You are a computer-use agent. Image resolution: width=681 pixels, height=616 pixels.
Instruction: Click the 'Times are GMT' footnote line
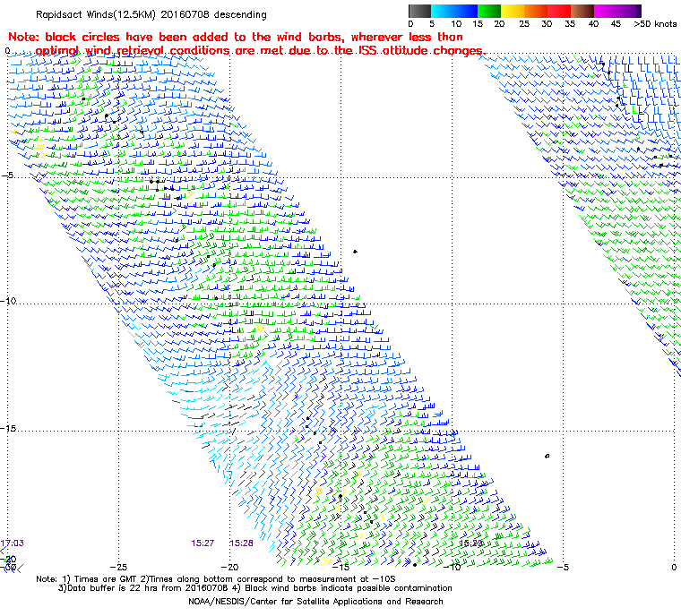[216, 579]
